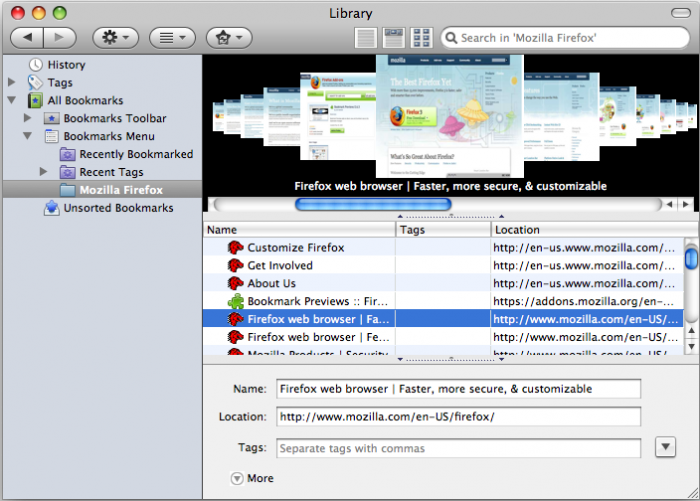The height and width of the screenshot is (501, 700).
Task: Select Recently Bookmarked in the sidebar
Action: tap(136, 154)
